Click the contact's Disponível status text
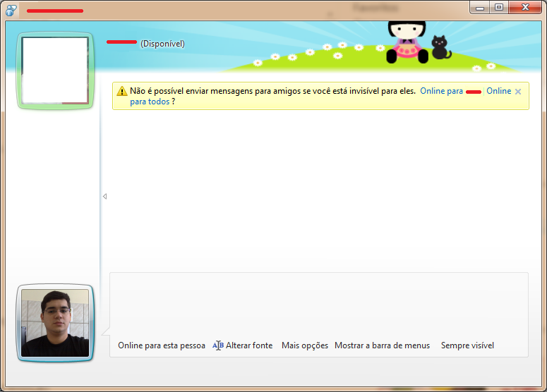 tap(162, 44)
